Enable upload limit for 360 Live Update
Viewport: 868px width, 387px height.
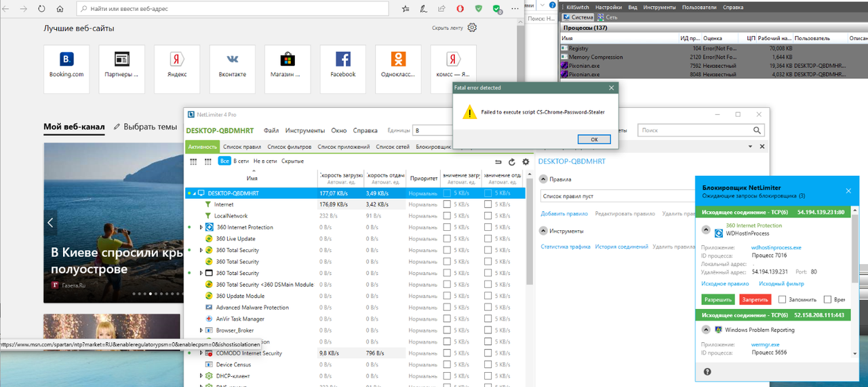click(488, 239)
